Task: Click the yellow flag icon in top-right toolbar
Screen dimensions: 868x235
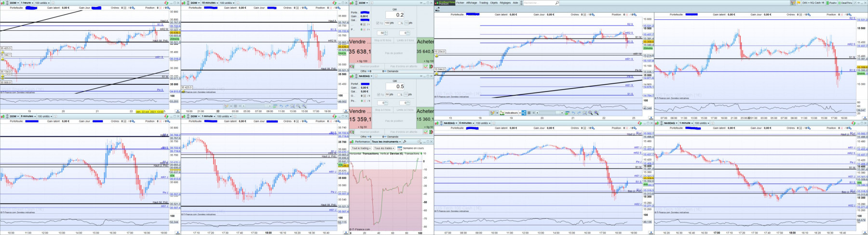Action: tap(799, 3)
